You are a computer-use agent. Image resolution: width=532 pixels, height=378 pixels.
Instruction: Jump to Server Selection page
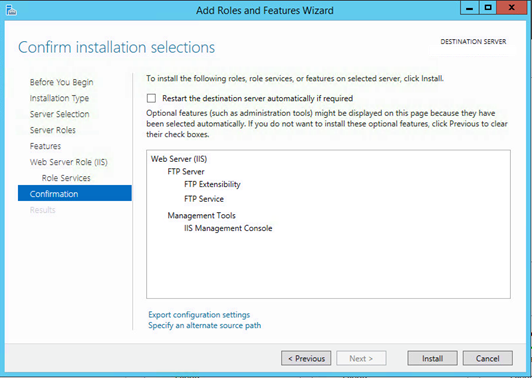click(x=59, y=114)
